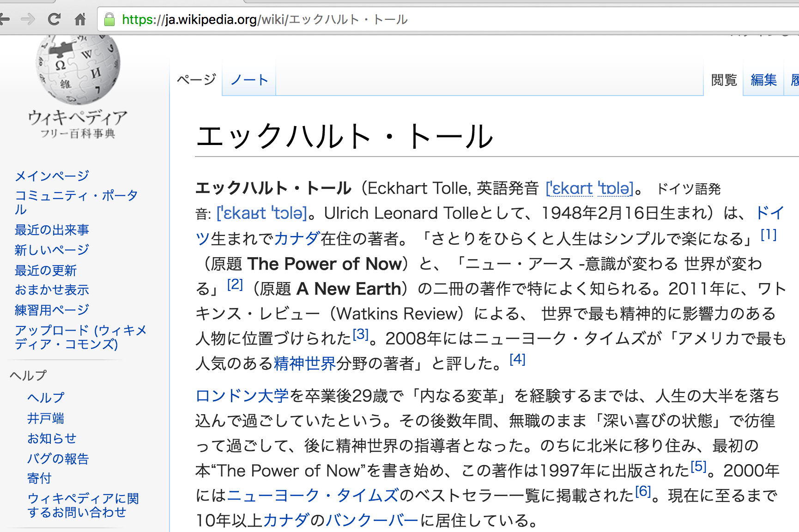Jump to footnote [3]
799x532 pixels.
point(360,334)
